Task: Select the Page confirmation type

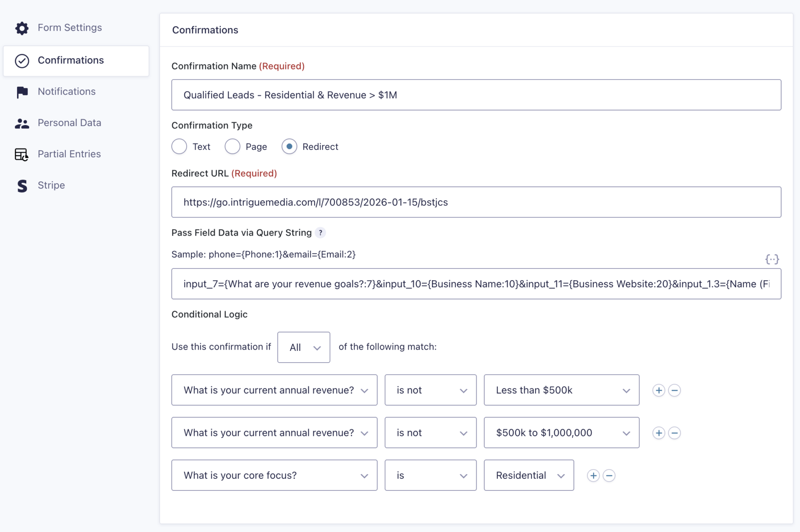Action: point(232,147)
